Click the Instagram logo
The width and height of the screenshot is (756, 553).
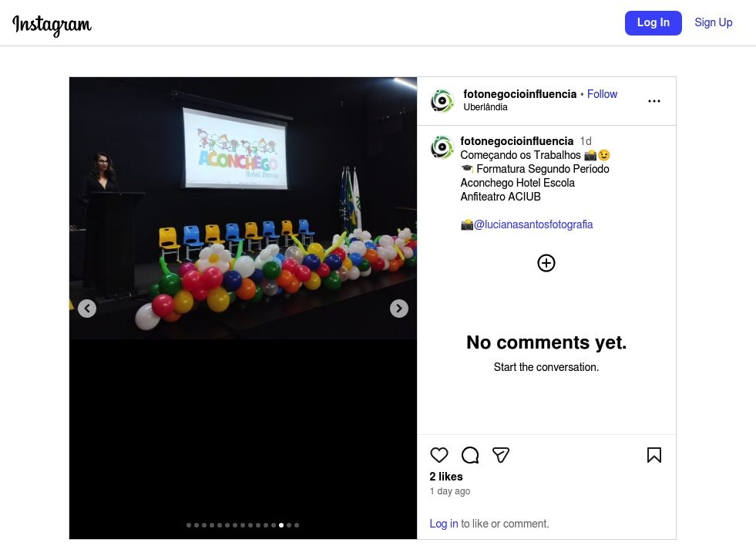[52, 25]
